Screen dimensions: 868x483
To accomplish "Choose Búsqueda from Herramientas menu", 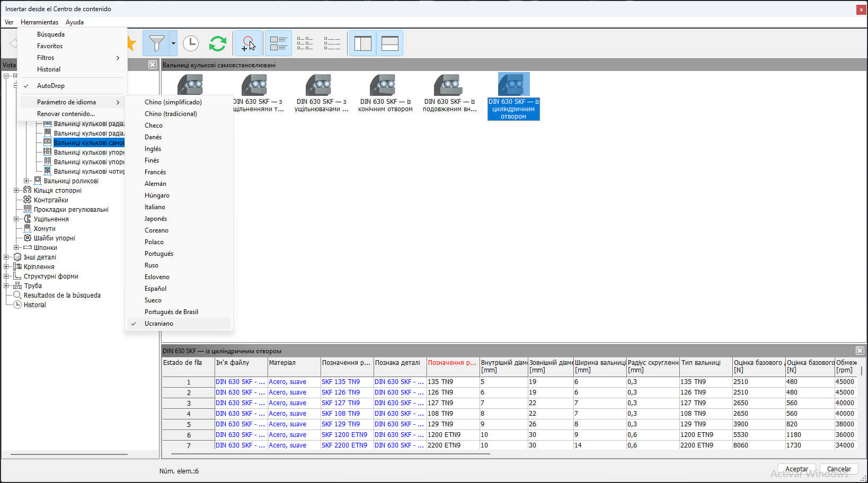I will click(x=72, y=34).
